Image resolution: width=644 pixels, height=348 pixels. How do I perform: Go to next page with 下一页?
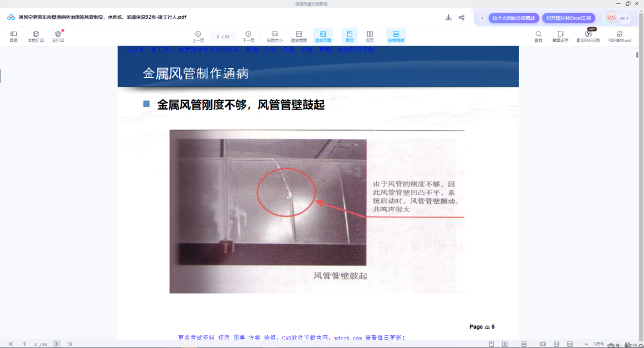(x=248, y=36)
